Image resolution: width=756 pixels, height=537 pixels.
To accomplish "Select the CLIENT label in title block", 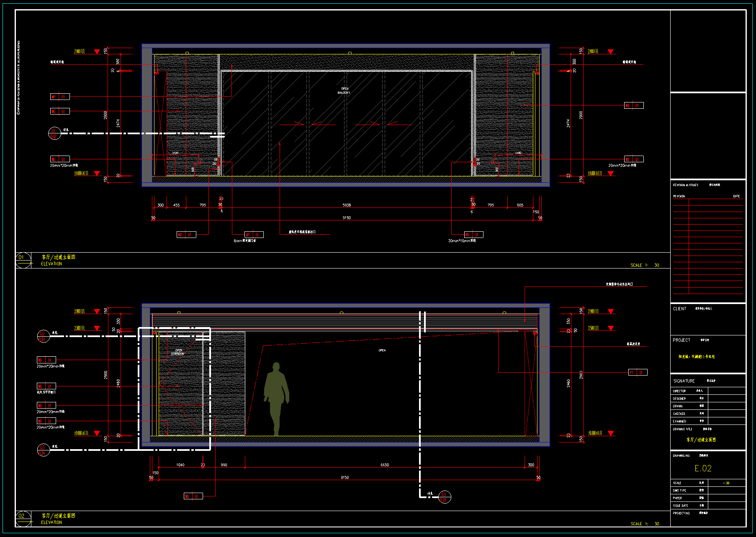I will tap(679, 309).
